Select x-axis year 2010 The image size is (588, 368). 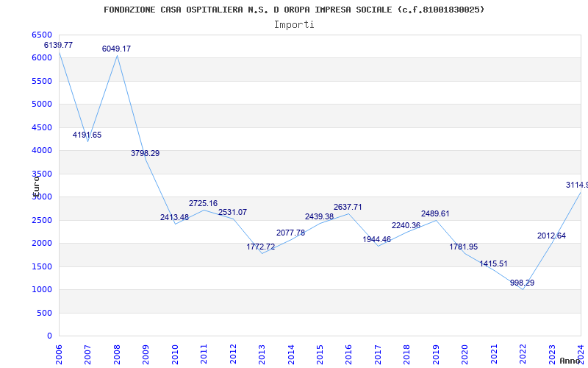(x=175, y=355)
